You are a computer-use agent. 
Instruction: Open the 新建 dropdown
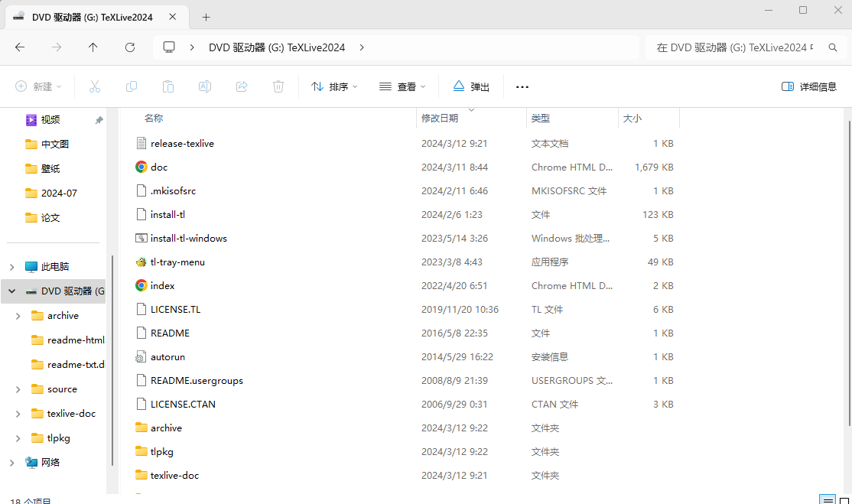tap(38, 86)
